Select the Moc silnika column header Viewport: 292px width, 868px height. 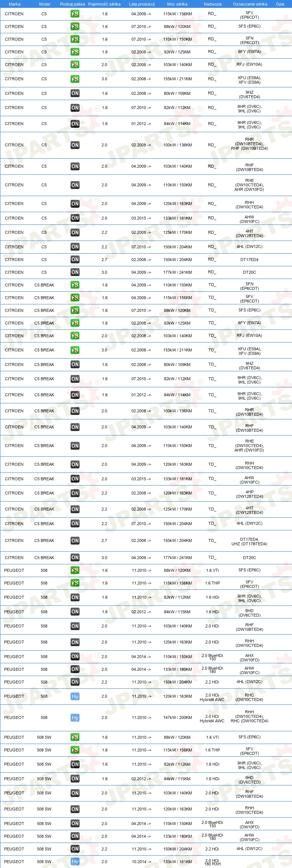[x=177, y=4]
